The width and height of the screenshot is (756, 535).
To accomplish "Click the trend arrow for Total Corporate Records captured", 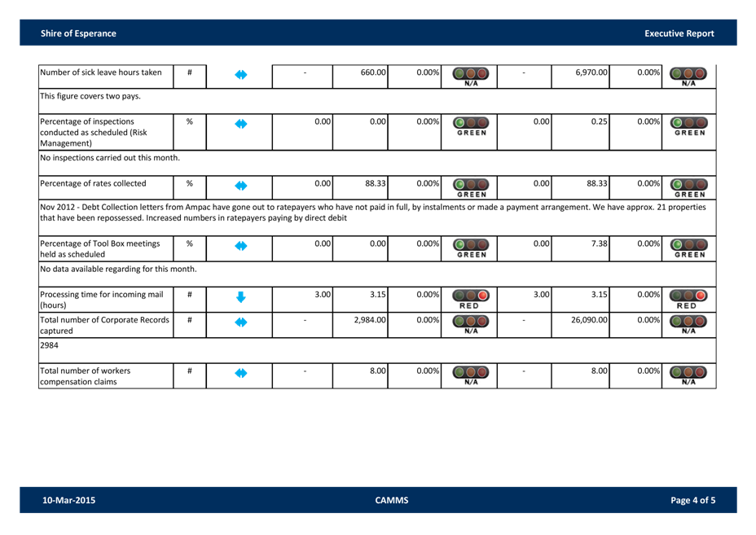I will [x=240, y=322].
